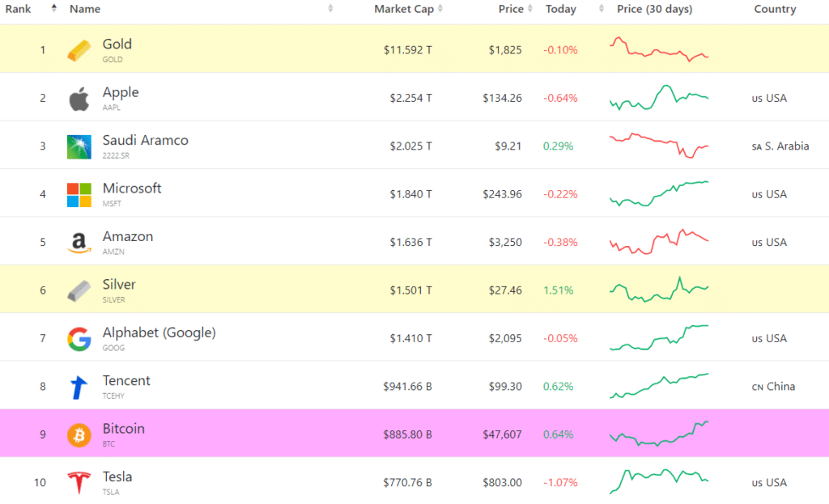This screenshot has height=504, width=829.
Task: Click the Apple logo icon
Action: (79, 99)
